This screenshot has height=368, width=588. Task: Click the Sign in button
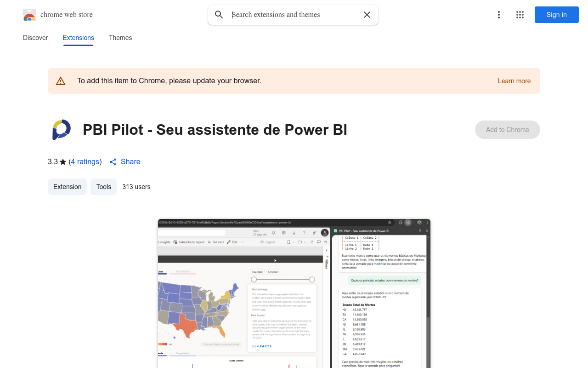[557, 15]
